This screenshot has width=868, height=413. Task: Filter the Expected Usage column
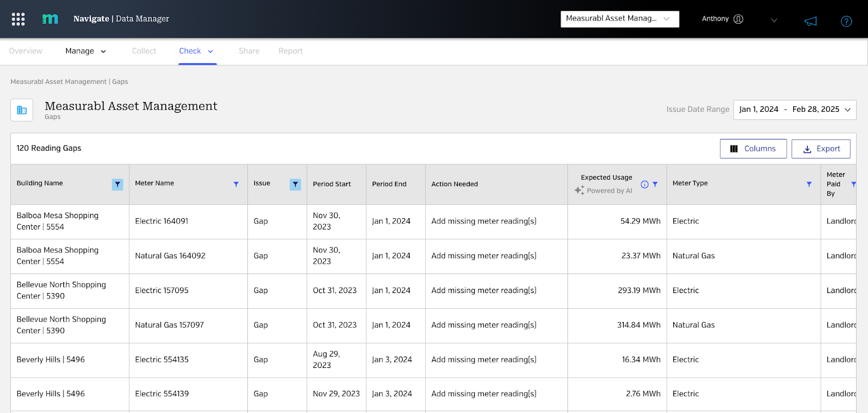point(655,185)
